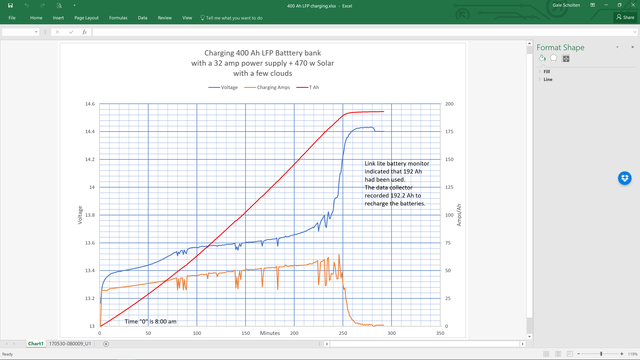Open the Page Layout tab
The width and height of the screenshot is (640, 360).
point(87,18)
